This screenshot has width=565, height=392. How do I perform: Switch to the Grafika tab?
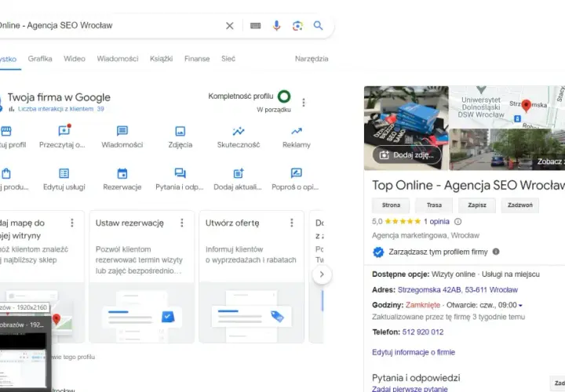(40, 59)
